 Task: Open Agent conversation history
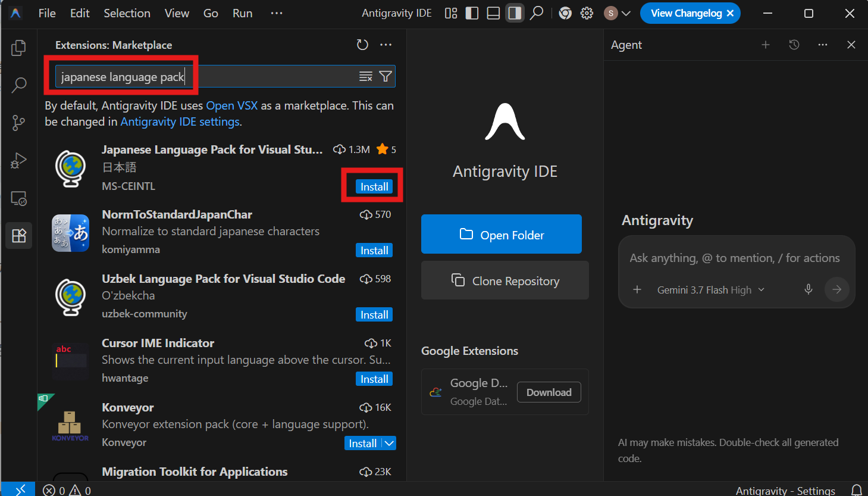tap(794, 45)
